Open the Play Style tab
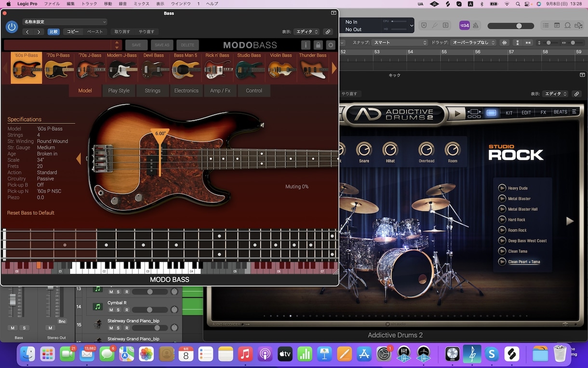The width and height of the screenshot is (588, 368). (x=119, y=91)
